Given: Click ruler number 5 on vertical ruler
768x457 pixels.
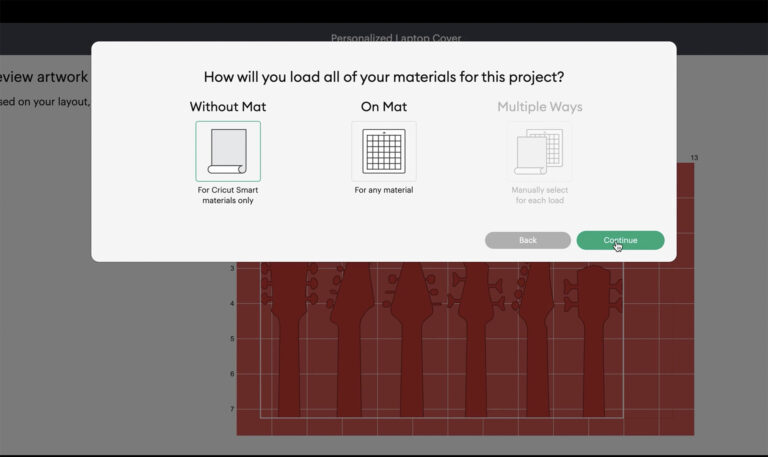Looking at the screenshot, I should [x=232, y=338].
